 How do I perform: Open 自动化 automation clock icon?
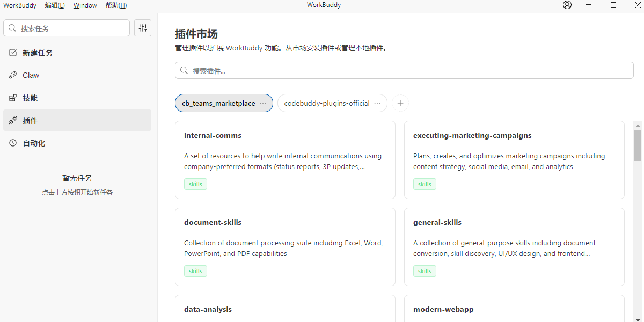[x=13, y=143]
